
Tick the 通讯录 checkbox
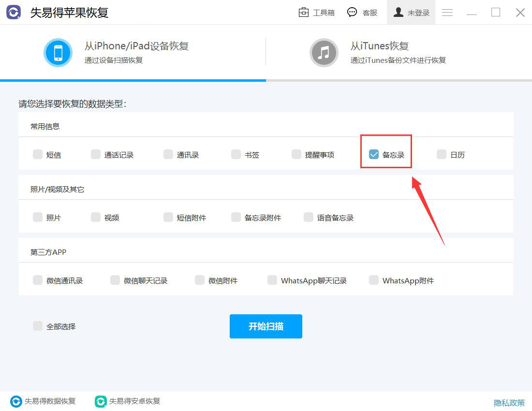(168, 154)
